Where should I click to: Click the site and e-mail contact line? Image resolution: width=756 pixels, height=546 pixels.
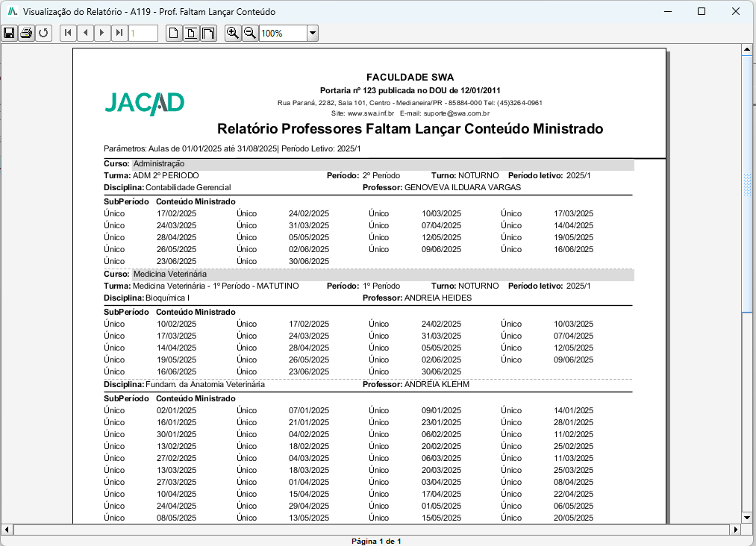tap(410, 113)
